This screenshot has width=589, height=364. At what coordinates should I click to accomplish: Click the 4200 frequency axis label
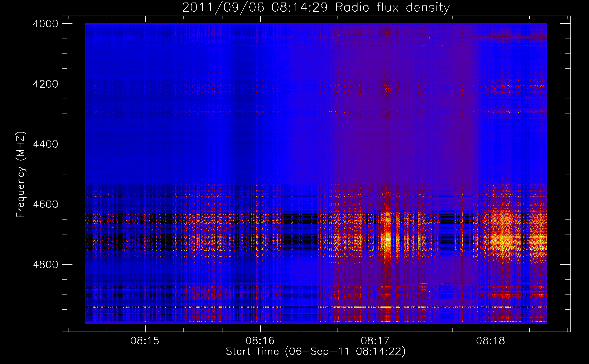click(46, 84)
